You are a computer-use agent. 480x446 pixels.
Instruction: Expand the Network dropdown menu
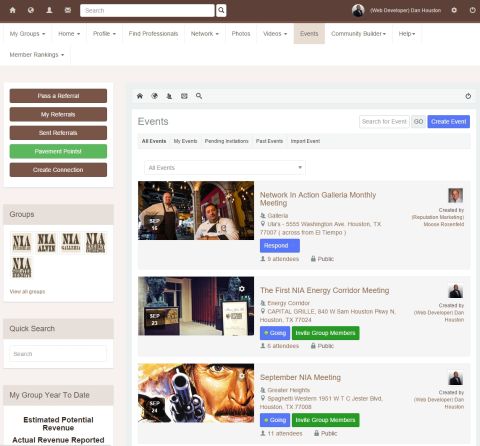coord(205,34)
